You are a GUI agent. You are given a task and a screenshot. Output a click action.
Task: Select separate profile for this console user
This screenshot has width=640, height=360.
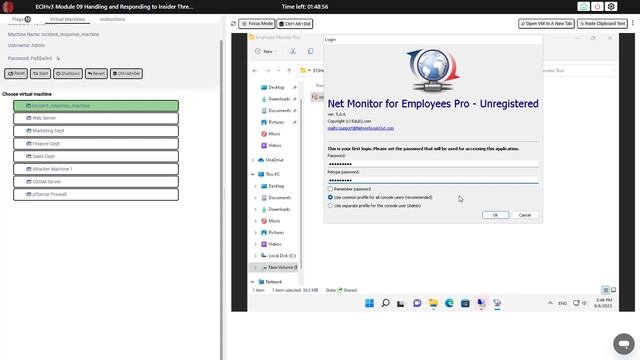pos(330,206)
